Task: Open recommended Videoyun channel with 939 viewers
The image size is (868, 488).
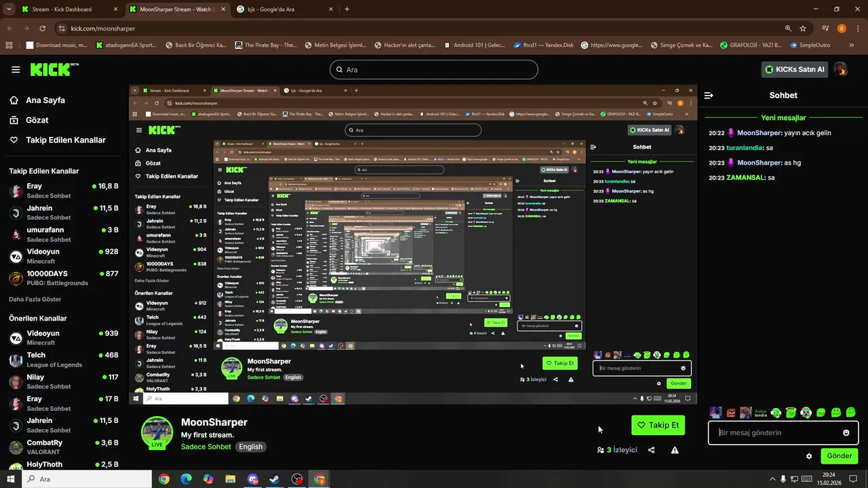Action: click(64, 338)
